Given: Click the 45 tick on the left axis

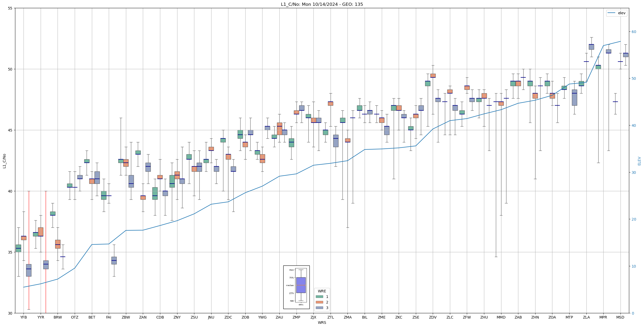Looking at the screenshot, I should click(x=10, y=130).
